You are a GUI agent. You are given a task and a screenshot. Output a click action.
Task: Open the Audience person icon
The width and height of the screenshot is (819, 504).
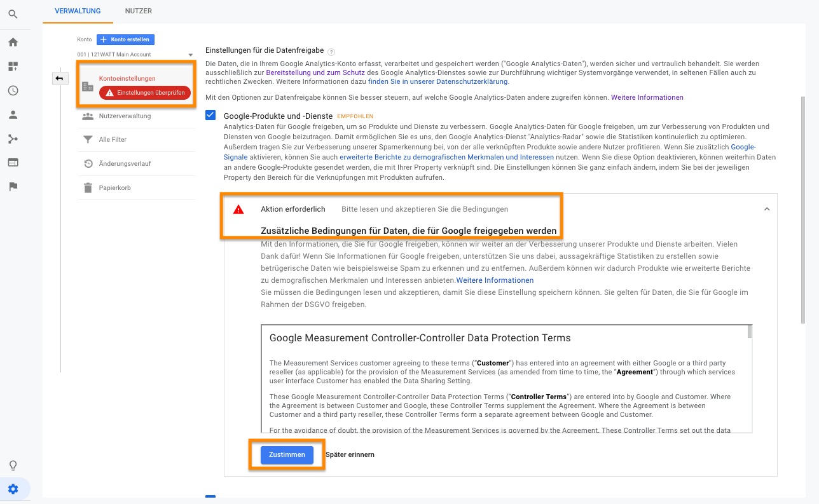pyautogui.click(x=13, y=115)
